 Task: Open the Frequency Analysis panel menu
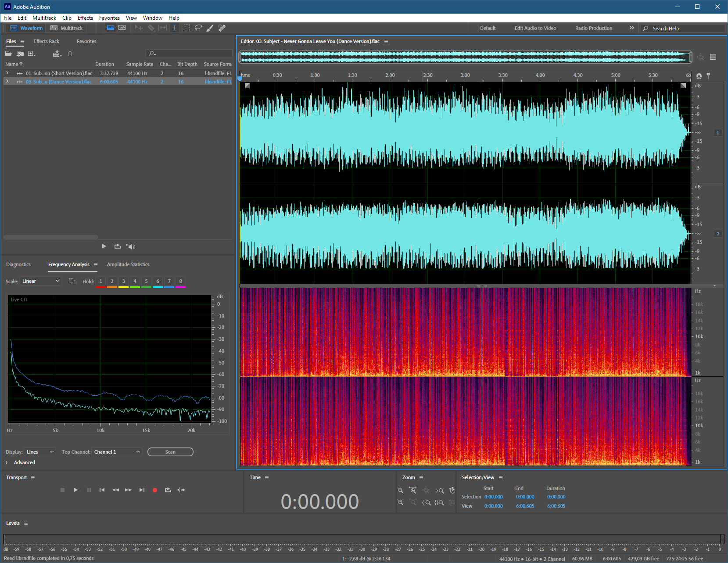click(x=95, y=264)
